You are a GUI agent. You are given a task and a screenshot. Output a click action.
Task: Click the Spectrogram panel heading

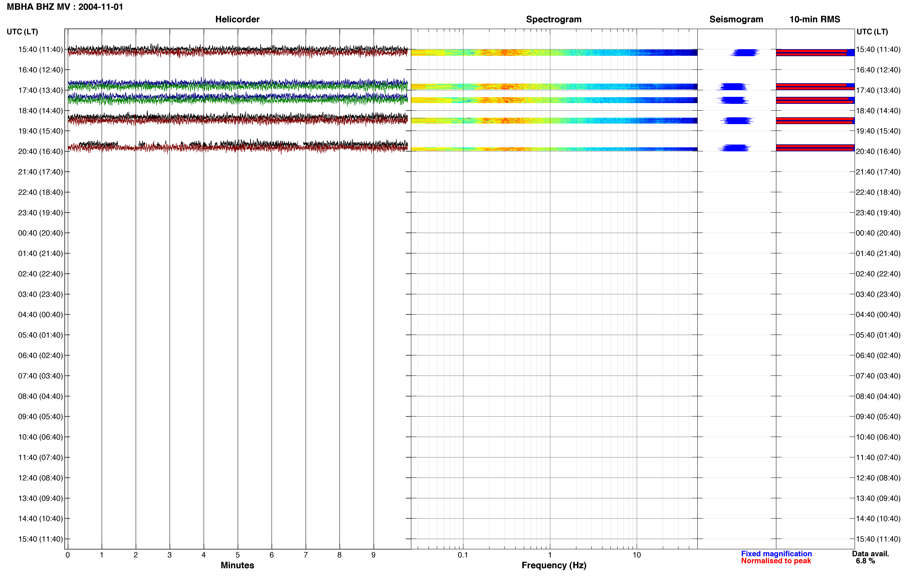[x=554, y=19]
